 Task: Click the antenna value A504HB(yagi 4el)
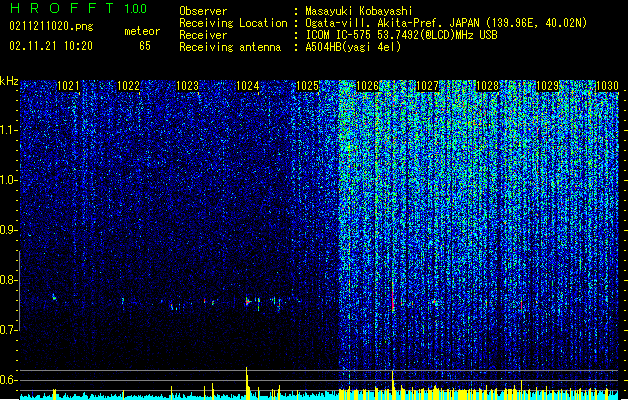(x=353, y=47)
